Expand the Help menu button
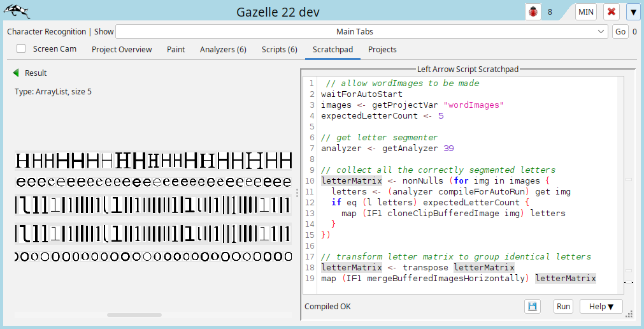The image size is (644, 329). pos(601,306)
